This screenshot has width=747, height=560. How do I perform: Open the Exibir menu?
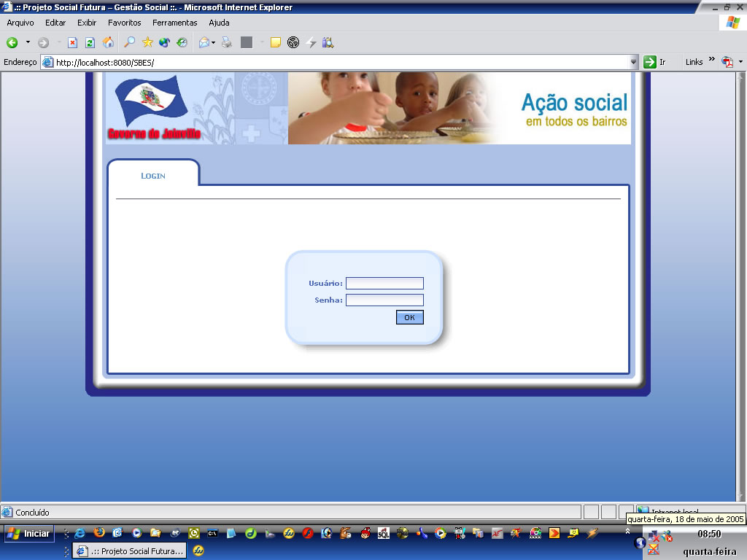pyautogui.click(x=87, y=23)
